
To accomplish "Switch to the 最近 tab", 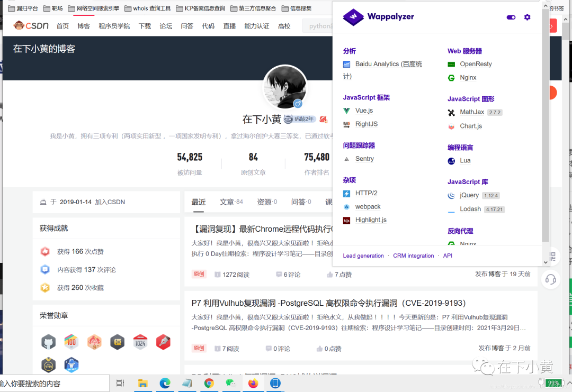I will (199, 202).
